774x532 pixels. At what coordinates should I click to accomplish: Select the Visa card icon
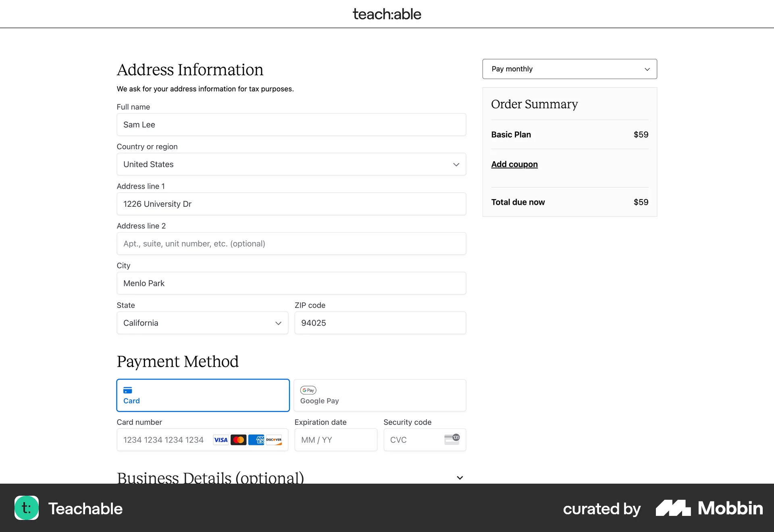point(220,440)
